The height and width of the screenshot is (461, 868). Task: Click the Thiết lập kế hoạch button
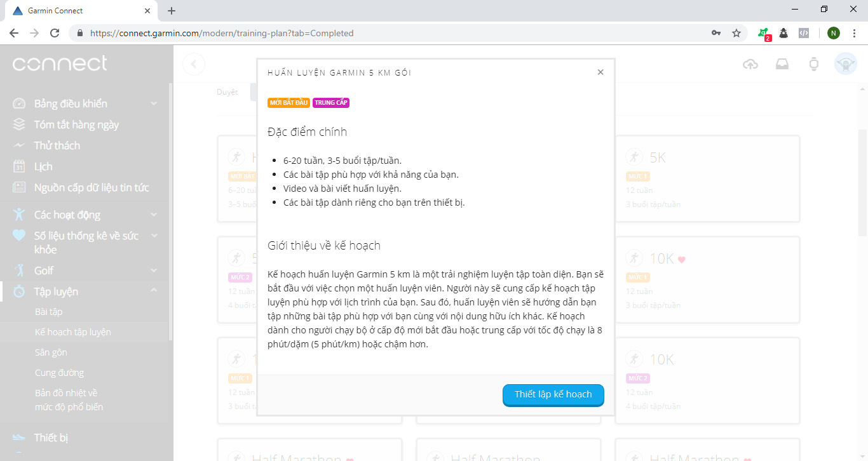click(x=553, y=394)
